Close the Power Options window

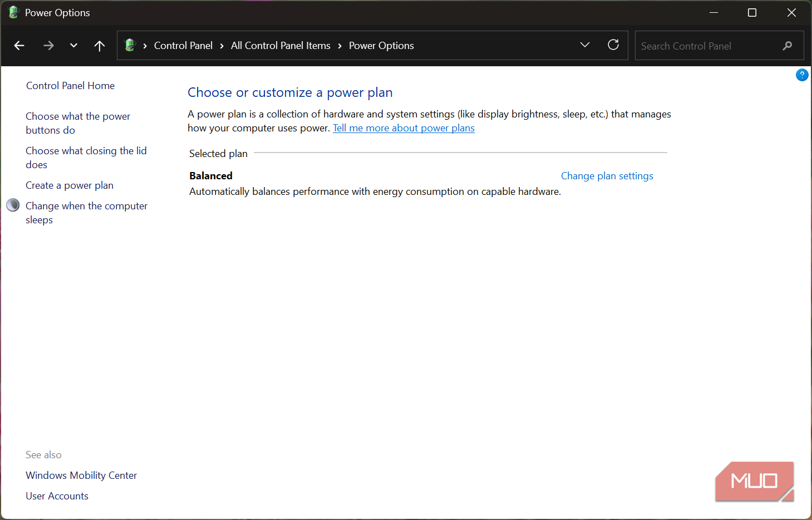[x=791, y=12]
